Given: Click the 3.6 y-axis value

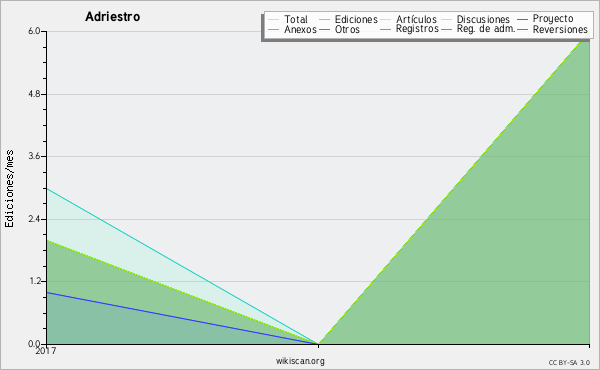Looking at the screenshot, I should [x=34, y=156].
